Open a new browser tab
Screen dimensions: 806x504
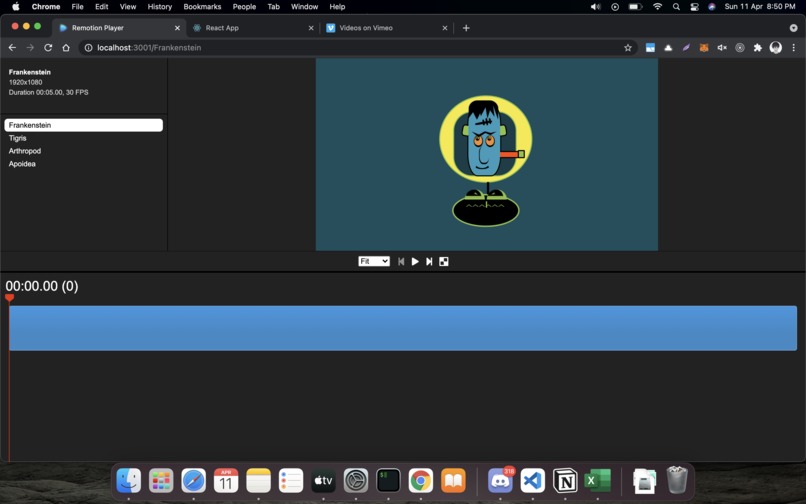(466, 28)
